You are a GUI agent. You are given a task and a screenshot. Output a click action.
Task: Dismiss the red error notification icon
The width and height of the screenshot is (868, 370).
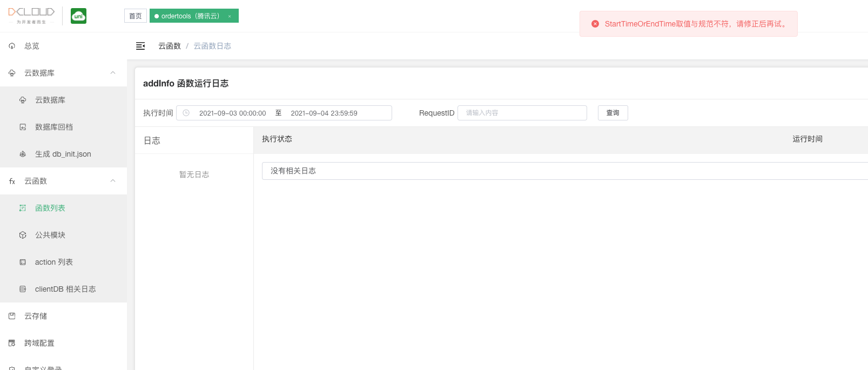tap(595, 24)
